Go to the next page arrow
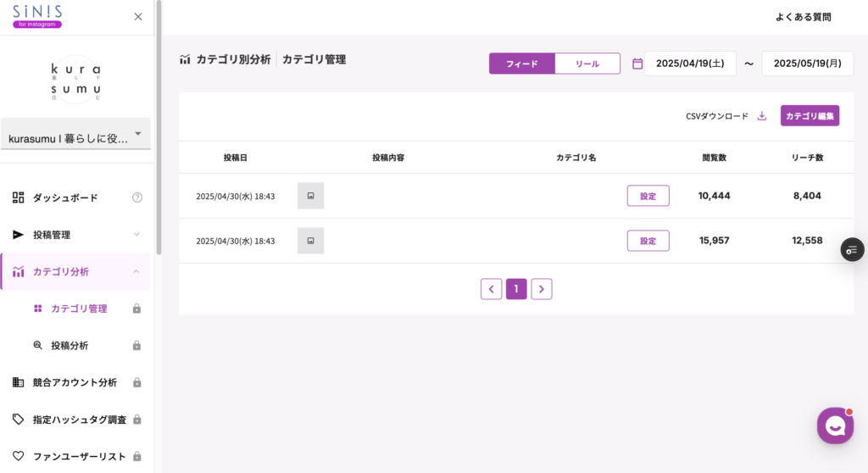This screenshot has height=473, width=868. point(542,289)
